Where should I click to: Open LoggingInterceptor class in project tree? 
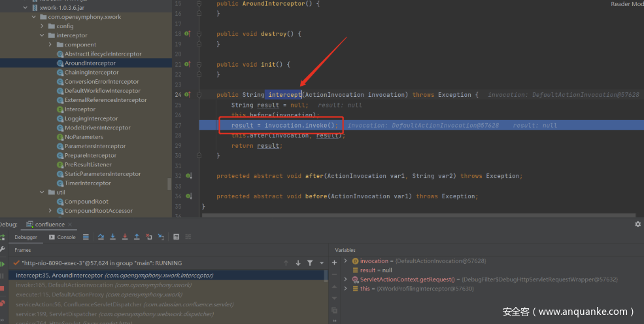point(91,118)
